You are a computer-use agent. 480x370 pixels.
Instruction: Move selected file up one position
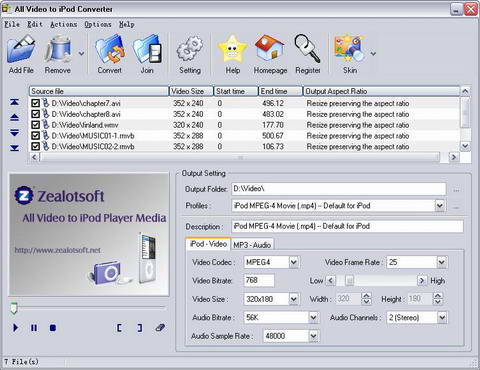click(x=14, y=117)
